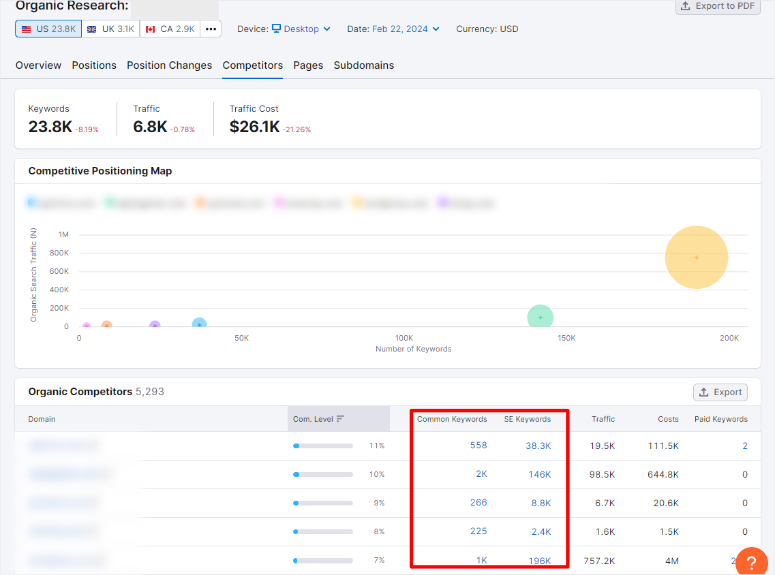Open the 146K SE keywords link

tap(540, 474)
